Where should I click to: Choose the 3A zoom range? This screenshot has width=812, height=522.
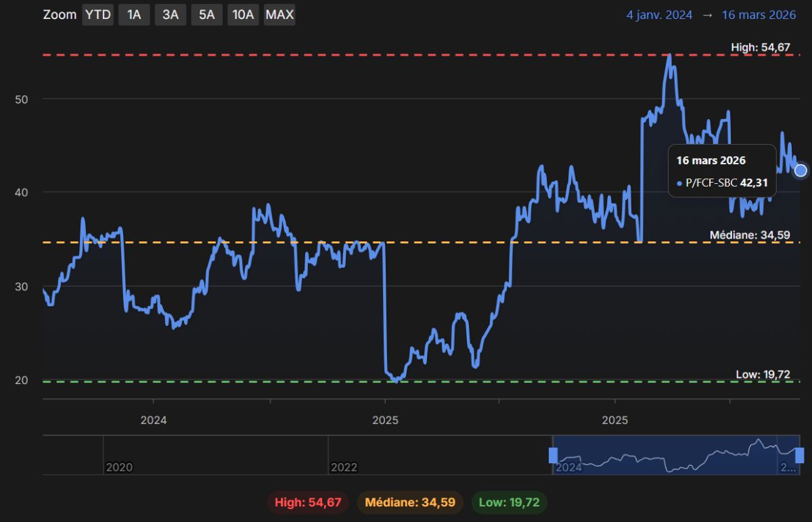(171, 15)
